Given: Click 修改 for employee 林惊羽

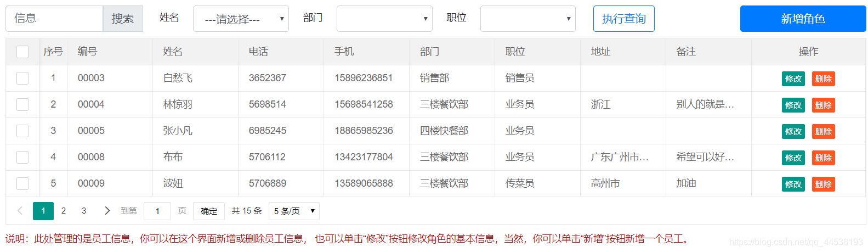Looking at the screenshot, I should [793, 105].
